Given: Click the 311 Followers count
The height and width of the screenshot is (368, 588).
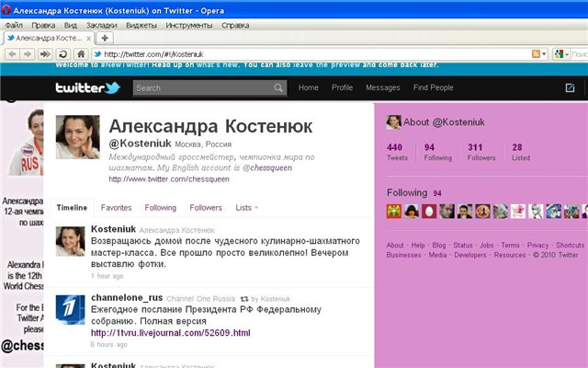Looking at the screenshot, I should pyautogui.click(x=475, y=152).
